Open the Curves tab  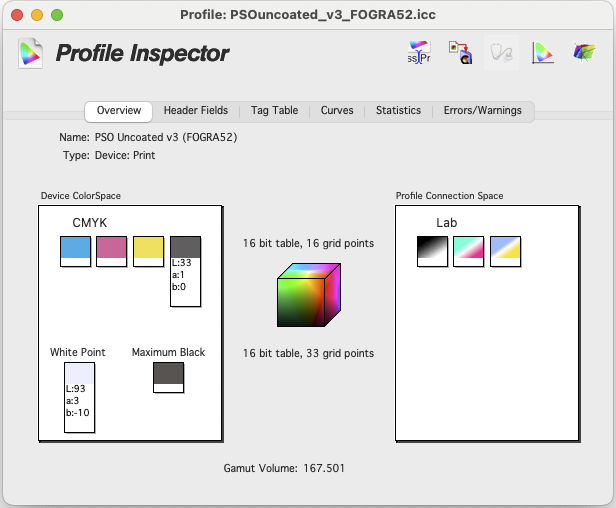tap(337, 111)
